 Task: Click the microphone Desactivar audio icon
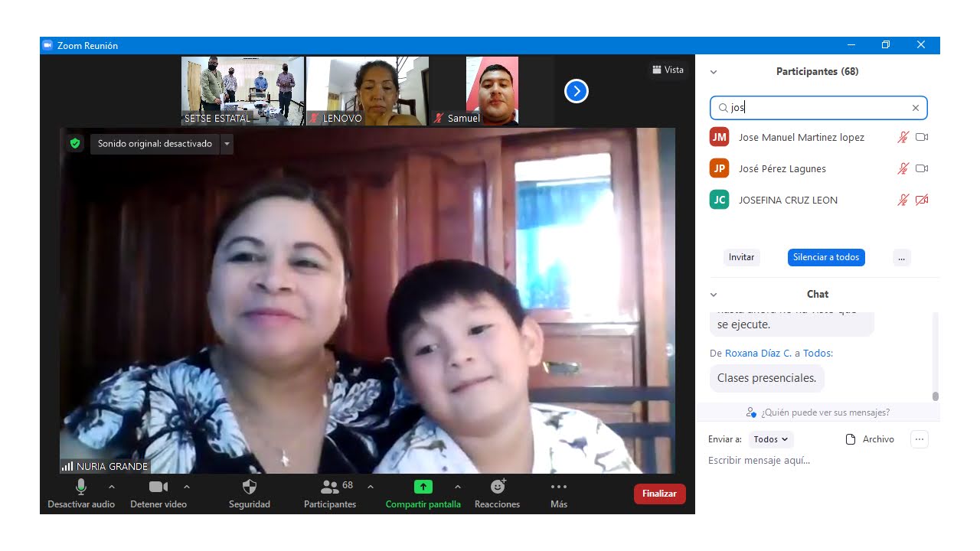point(81,487)
